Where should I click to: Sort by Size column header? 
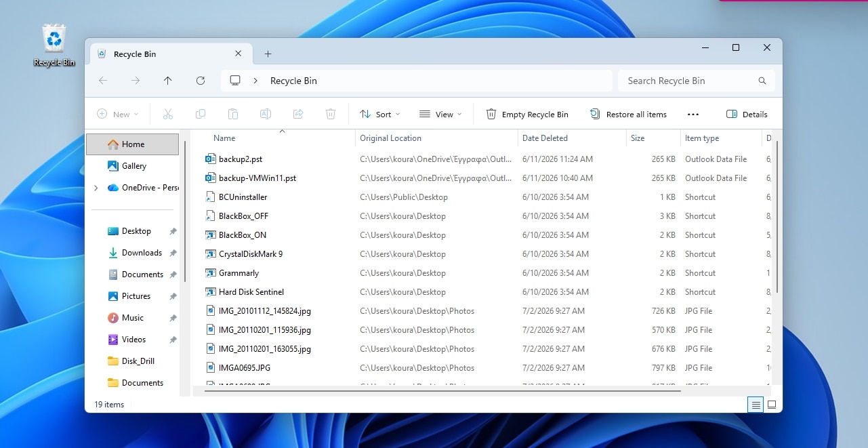(x=638, y=138)
